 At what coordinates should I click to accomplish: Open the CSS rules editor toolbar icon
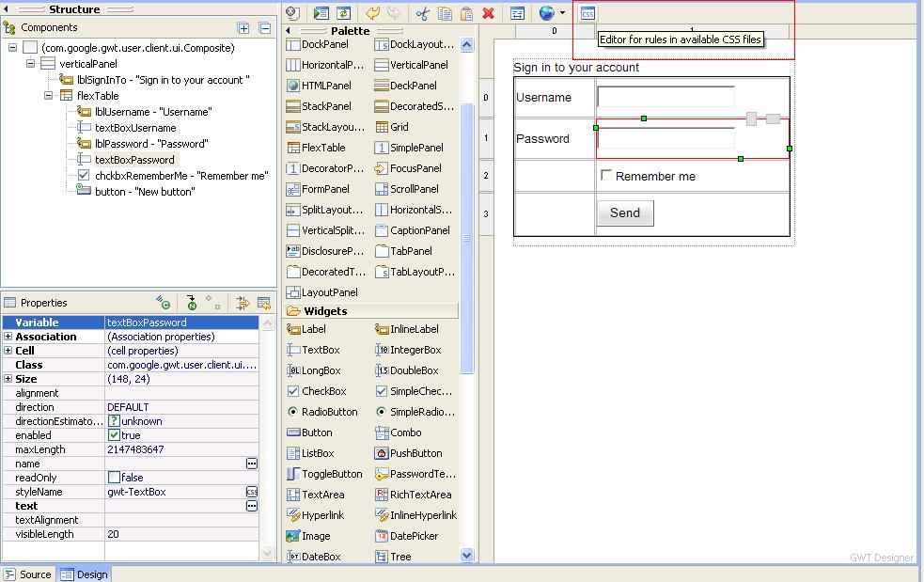(587, 13)
